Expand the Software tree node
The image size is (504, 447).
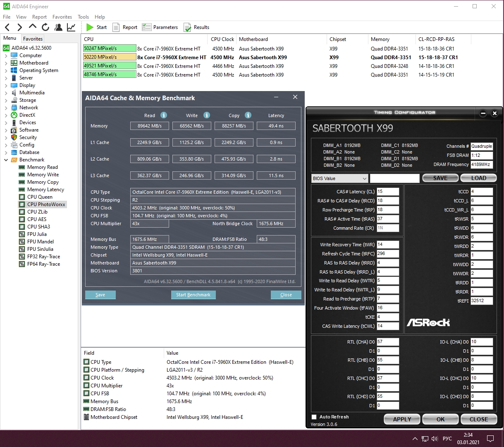tap(6, 130)
